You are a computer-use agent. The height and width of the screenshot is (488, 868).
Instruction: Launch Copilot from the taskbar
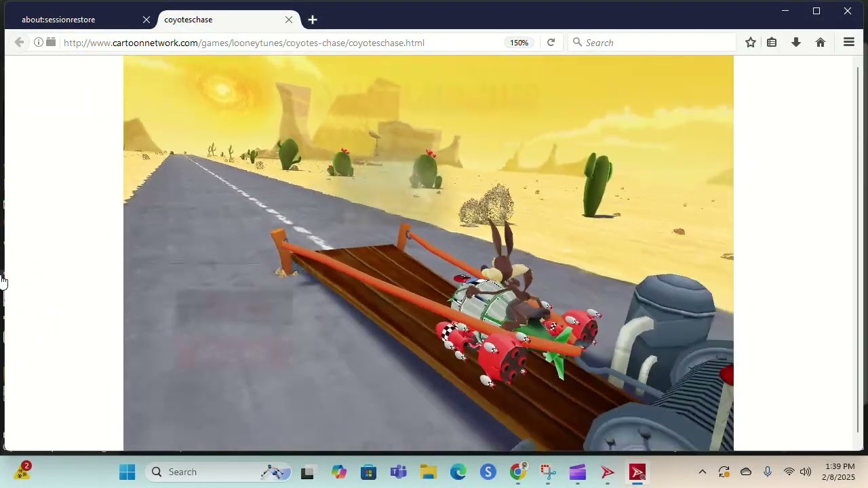tap(339, 472)
